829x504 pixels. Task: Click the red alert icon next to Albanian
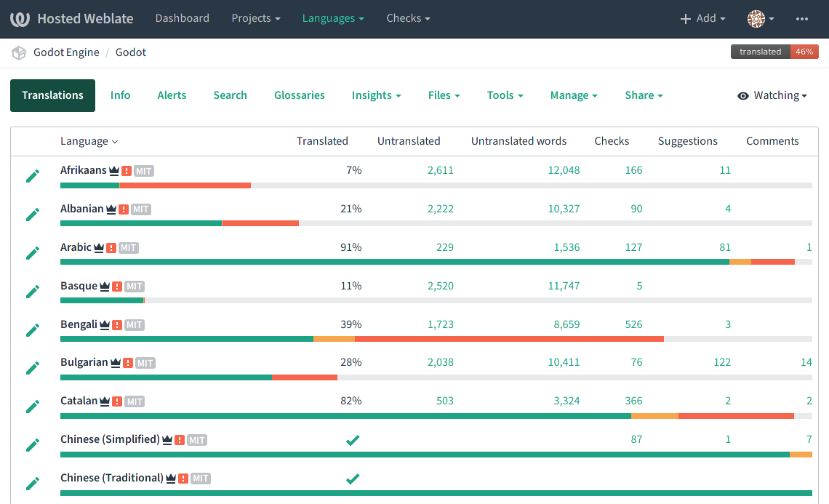(x=124, y=209)
